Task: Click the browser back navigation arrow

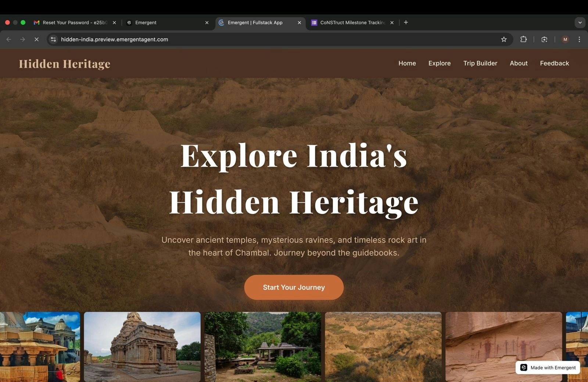Action: [9, 39]
